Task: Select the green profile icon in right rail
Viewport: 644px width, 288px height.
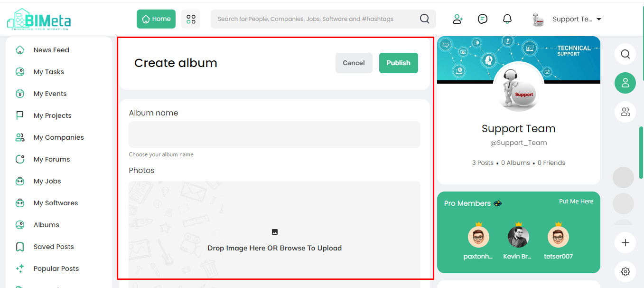Action: click(x=625, y=83)
